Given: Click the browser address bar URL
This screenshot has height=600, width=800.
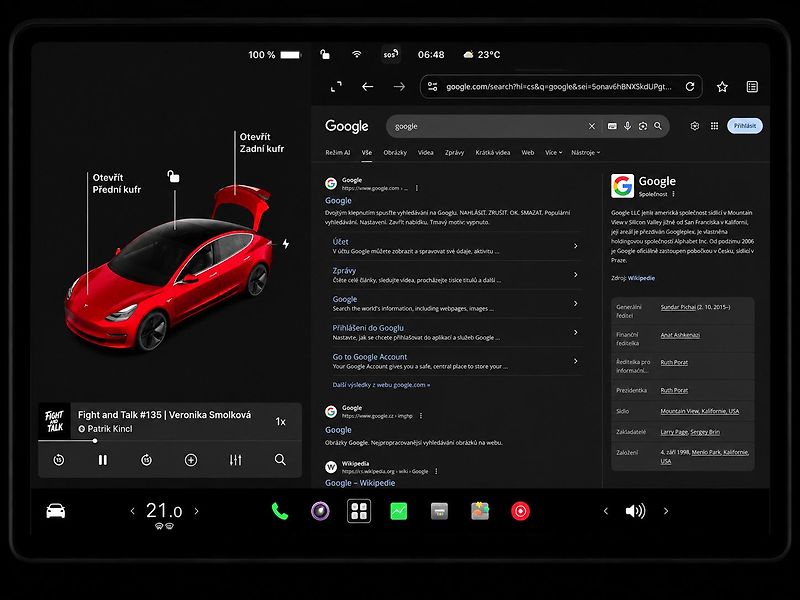Looking at the screenshot, I should [x=559, y=87].
